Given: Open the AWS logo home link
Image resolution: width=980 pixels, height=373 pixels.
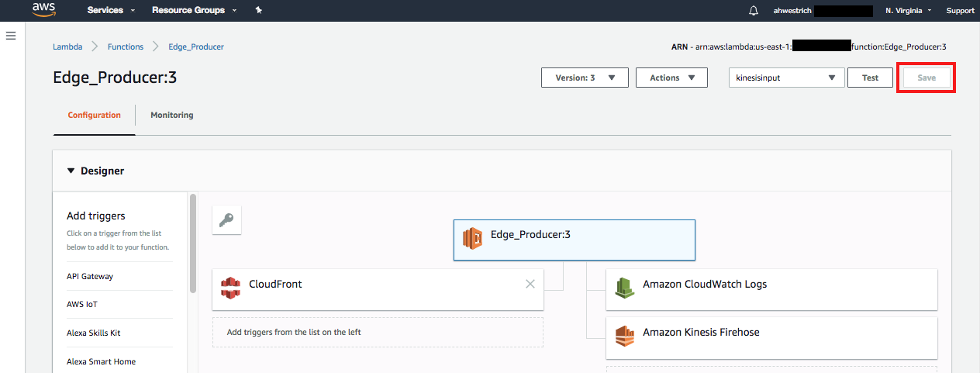Looking at the screenshot, I should [44, 10].
